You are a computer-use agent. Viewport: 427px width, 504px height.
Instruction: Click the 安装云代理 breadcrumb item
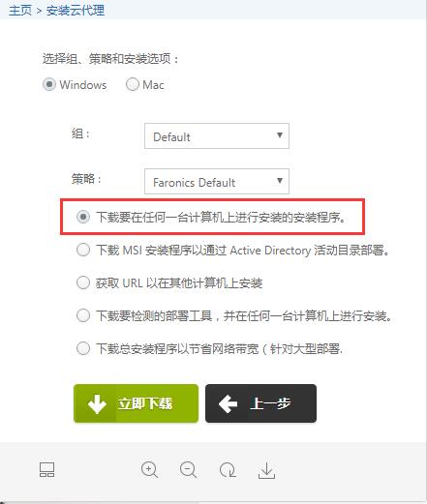[x=76, y=11]
